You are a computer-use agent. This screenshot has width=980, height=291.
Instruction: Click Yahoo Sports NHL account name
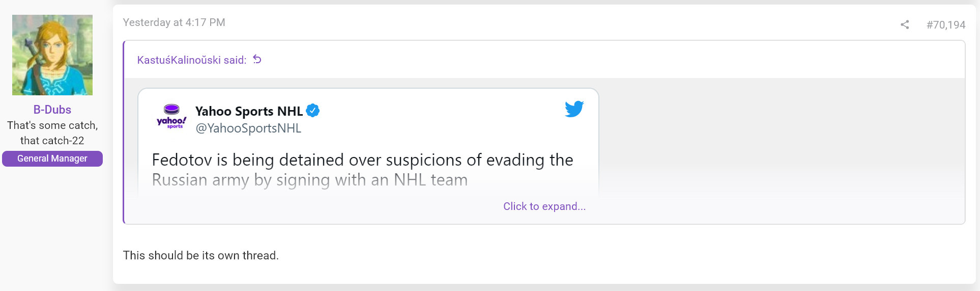[x=249, y=111]
